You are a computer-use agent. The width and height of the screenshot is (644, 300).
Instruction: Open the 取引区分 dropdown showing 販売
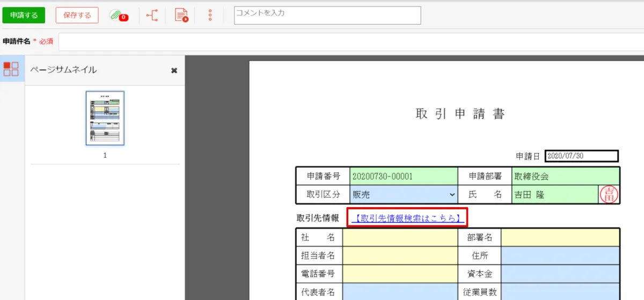click(x=403, y=194)
